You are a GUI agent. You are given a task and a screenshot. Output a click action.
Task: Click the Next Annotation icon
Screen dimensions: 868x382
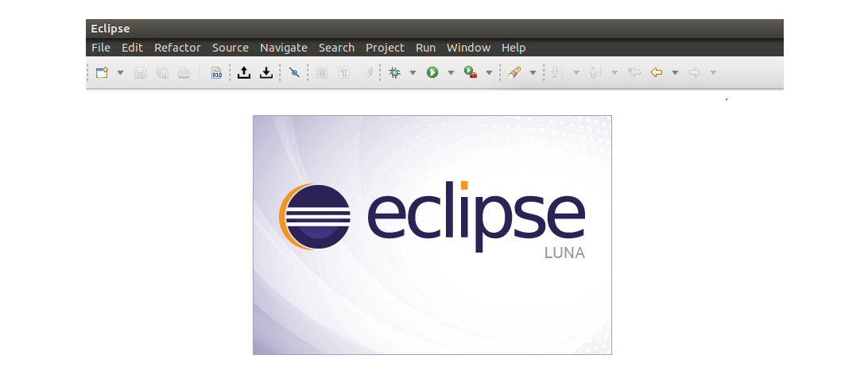click(557, 72)
